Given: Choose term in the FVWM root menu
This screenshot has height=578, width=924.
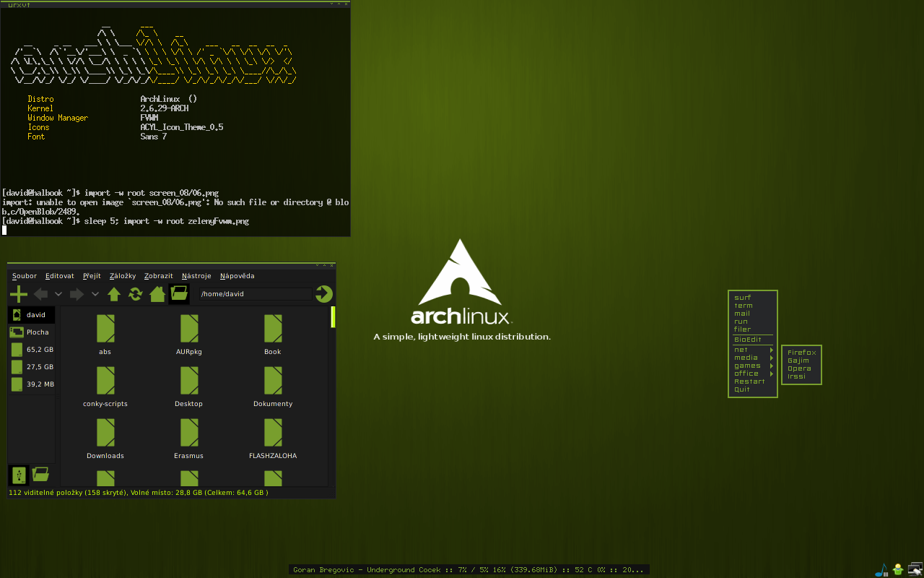Looking at the screenshot, I should (744, 306).
